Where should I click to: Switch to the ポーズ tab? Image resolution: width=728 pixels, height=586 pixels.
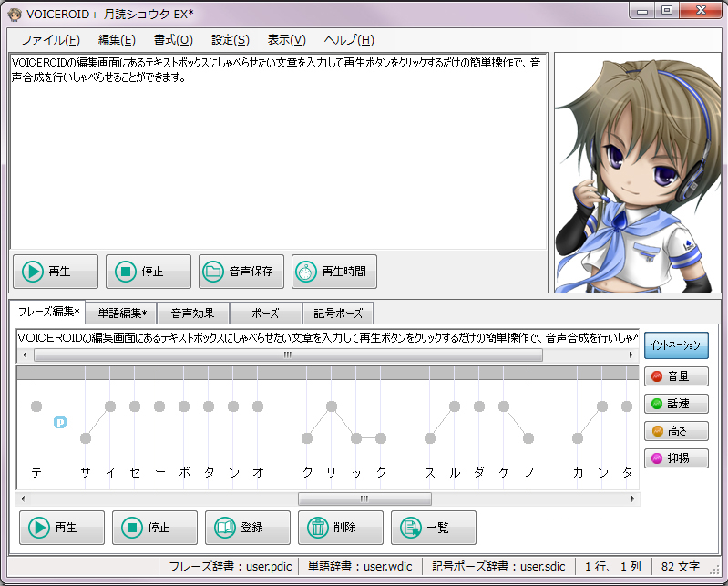(265, 314)
